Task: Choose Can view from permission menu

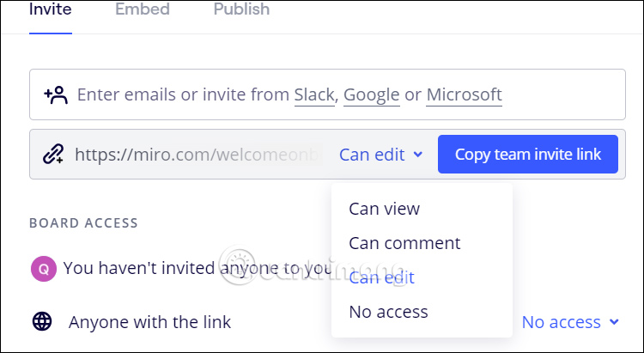Action: click(x=384, y=209)
